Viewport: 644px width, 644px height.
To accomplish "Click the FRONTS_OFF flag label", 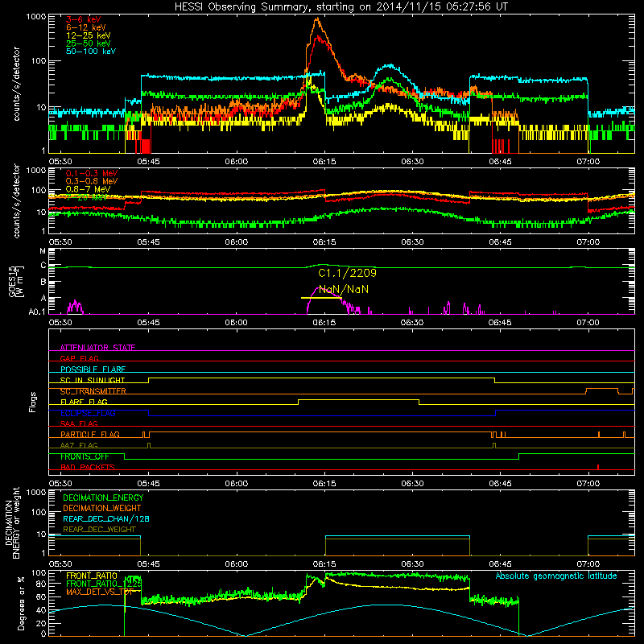I will point(85,456).
